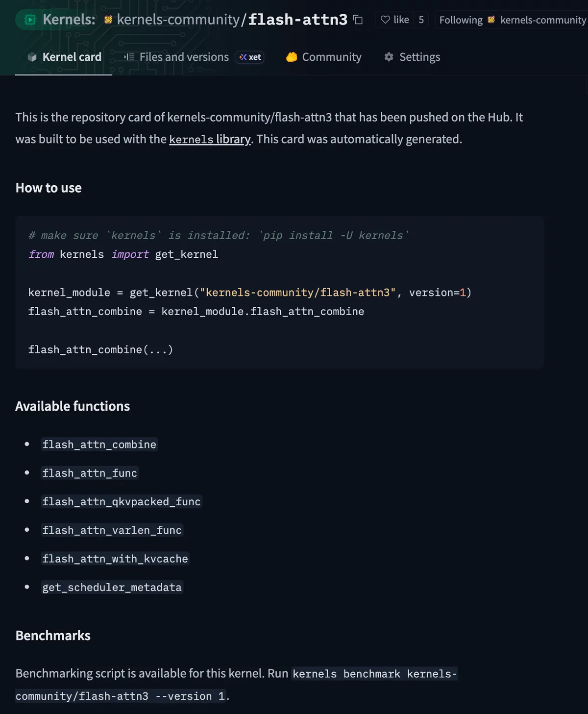Go to the Settings tab
This screenshot has width=588, height=714.
pos(412,57)
